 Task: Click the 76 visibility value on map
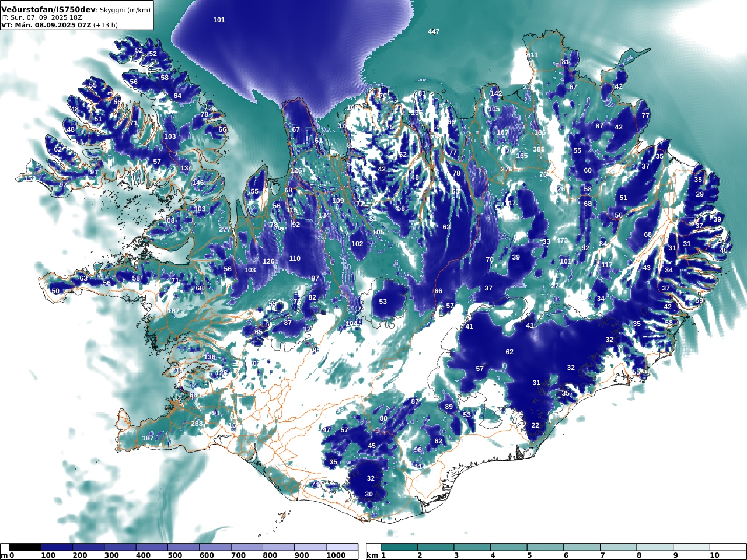543,174
